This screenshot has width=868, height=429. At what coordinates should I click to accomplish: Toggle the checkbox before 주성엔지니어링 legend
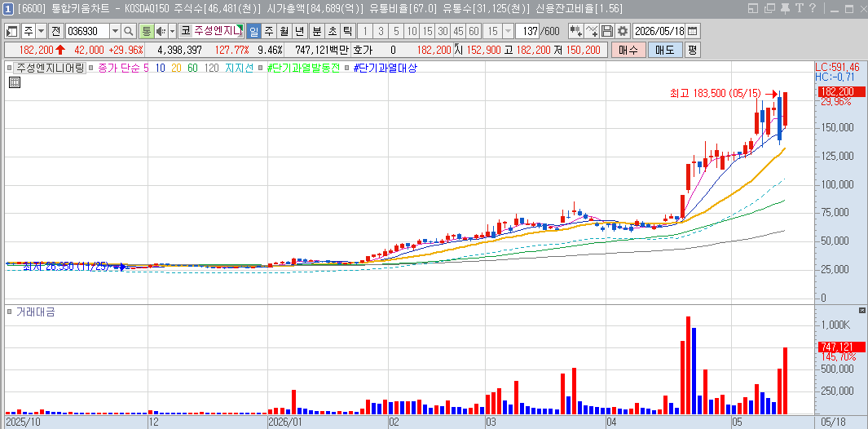pyautogui.click(x=10, y=69)
